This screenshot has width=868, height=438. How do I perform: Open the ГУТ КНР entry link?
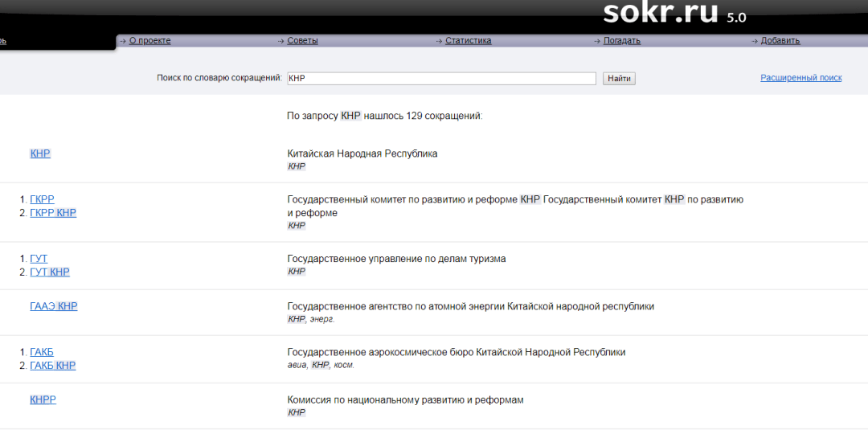point(50,272)
